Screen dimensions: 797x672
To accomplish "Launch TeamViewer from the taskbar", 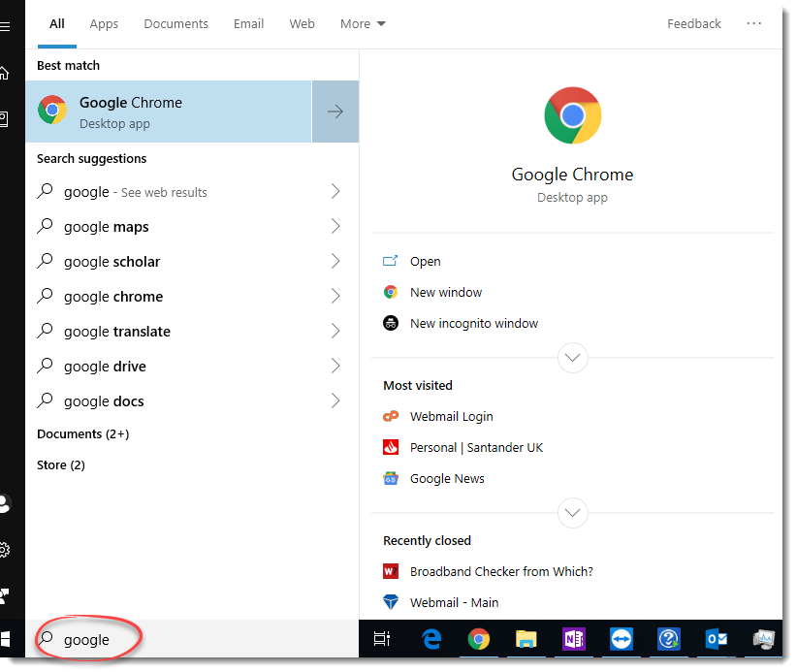I will click(x=621, y=639).
